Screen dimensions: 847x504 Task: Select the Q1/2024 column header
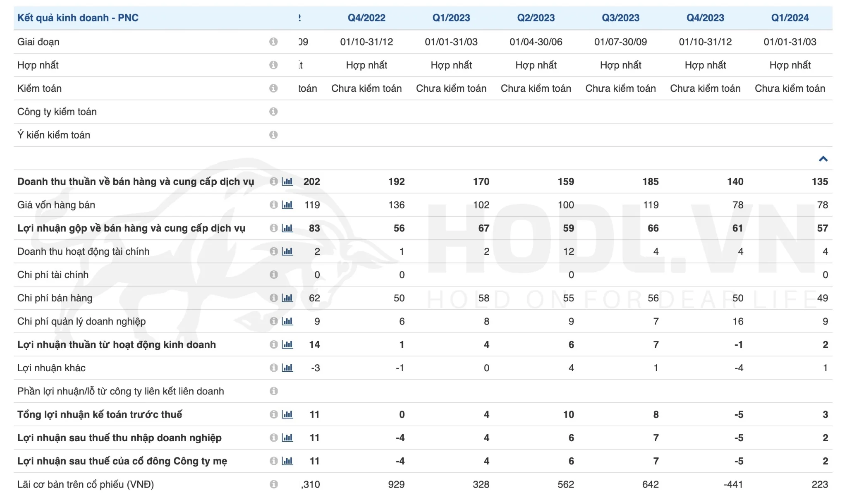[790, 18]
